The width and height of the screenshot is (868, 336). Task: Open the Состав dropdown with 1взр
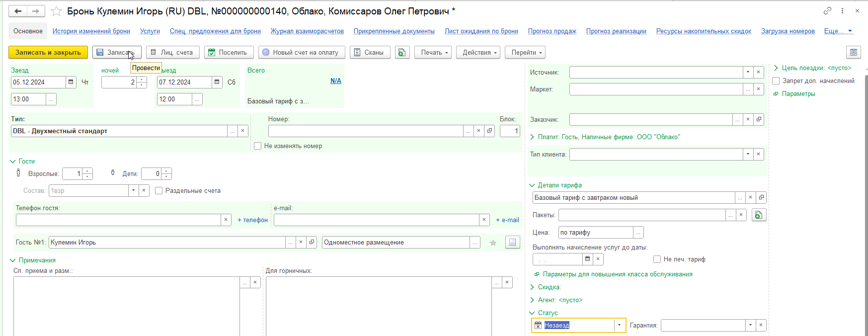[x=133, y=190]
